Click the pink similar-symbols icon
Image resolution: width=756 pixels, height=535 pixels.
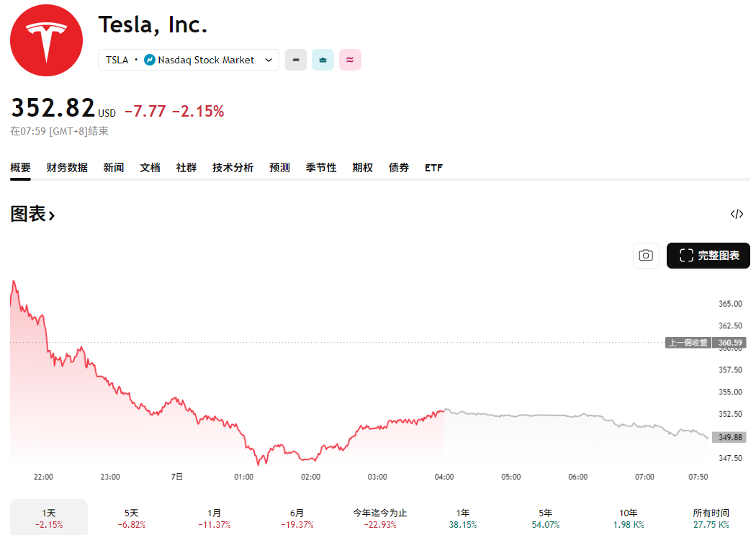click(x=350, y=60)
